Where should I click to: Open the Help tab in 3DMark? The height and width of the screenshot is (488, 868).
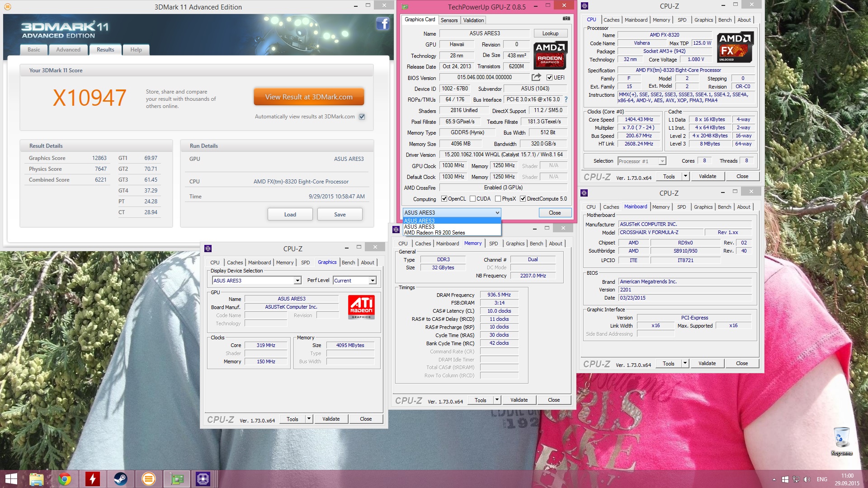(136, 50)
